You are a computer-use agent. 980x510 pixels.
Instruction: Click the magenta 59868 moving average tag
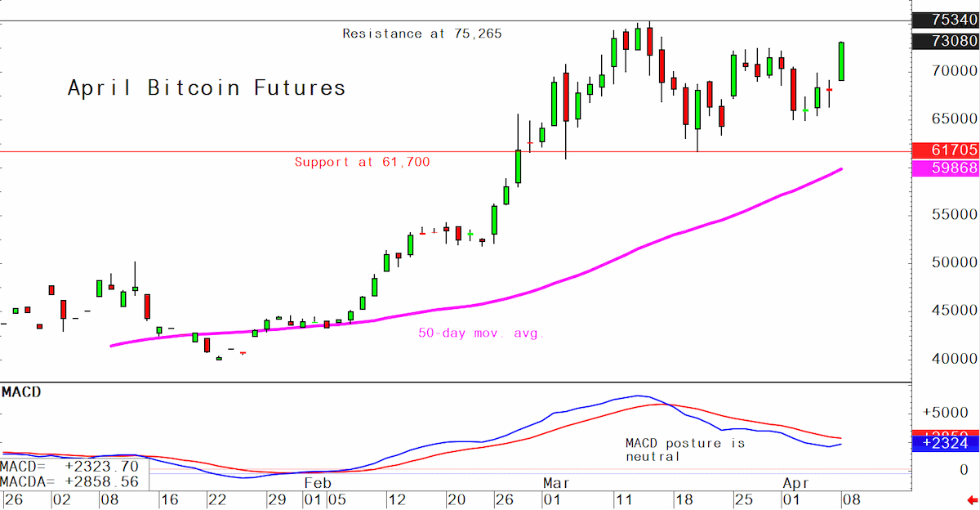pyautogui.click(x=946, y=168)
